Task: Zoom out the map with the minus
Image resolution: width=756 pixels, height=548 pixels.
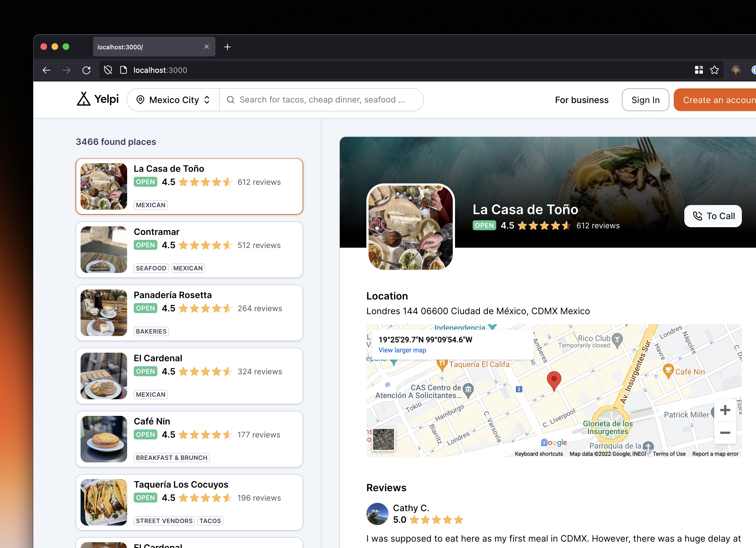Action: (x=725, y=432)
